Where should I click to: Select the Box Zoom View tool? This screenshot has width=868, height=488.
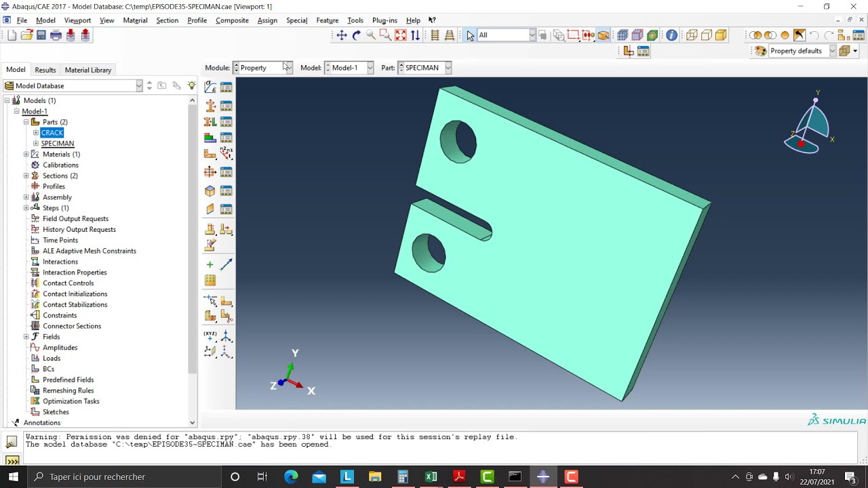coord(385,35)
